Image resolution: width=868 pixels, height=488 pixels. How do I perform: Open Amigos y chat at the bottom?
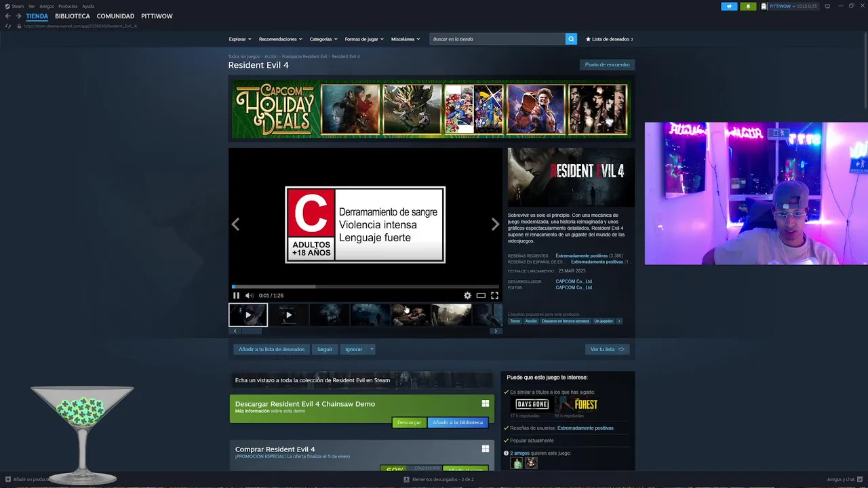(x=844, y=479)
